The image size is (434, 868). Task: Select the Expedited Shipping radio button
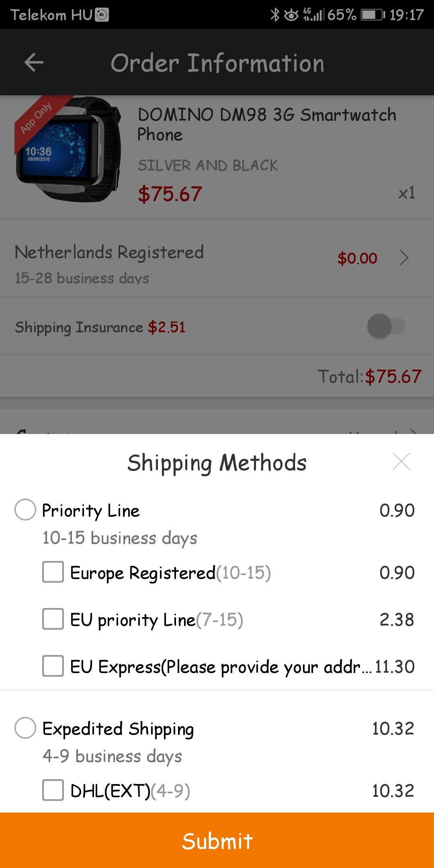tap(25, 728)
